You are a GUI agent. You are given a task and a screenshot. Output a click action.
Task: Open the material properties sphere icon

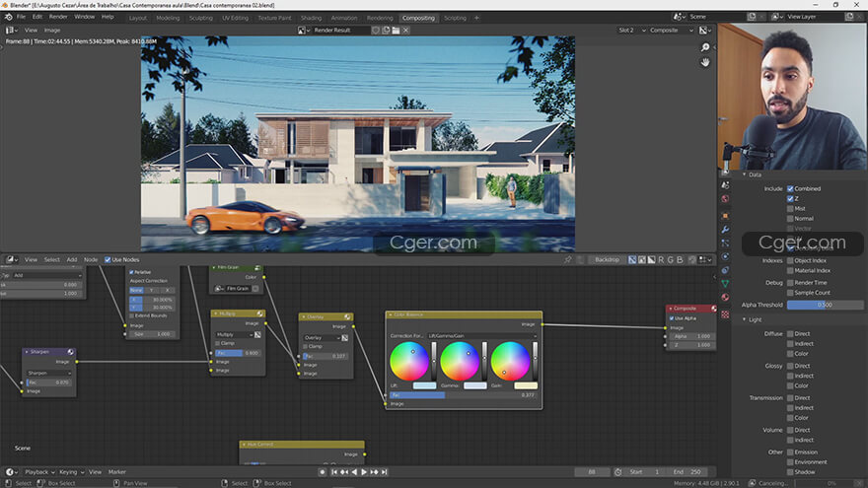point(725,297)
